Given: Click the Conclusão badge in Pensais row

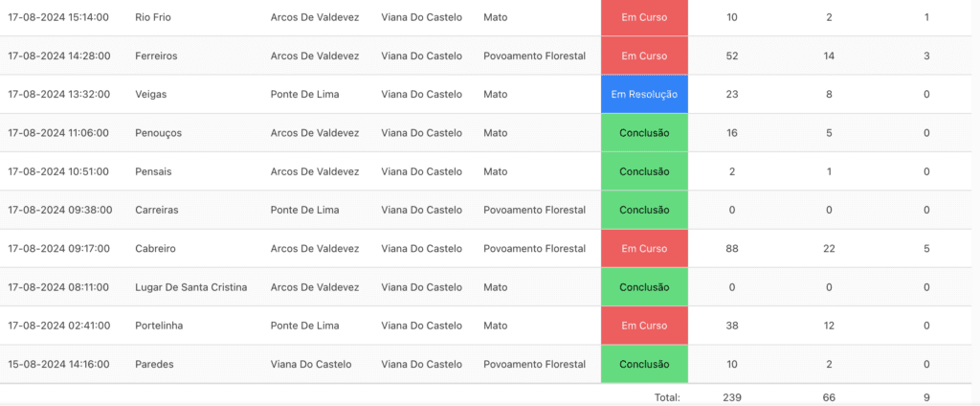Looking at the screenshot, I should pos(644,171).
